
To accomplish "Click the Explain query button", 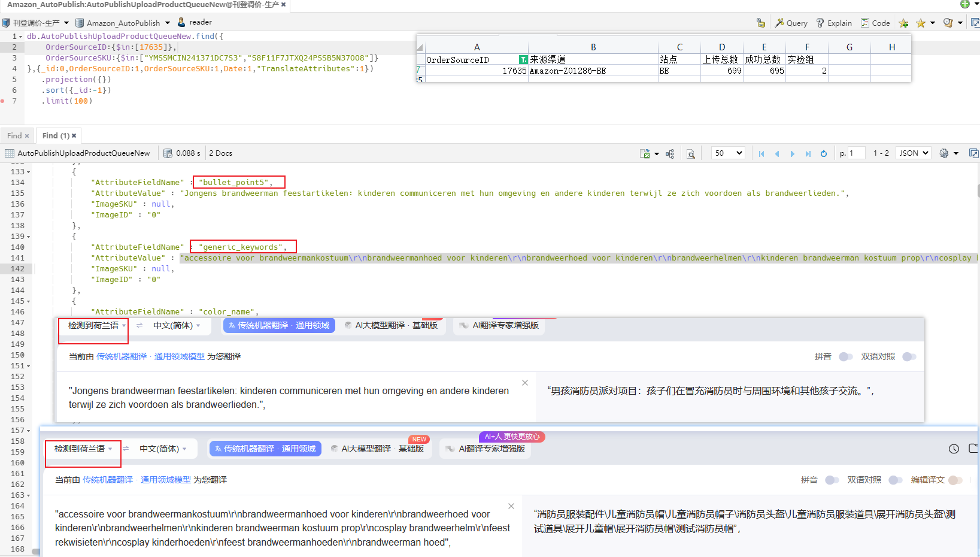I will click(834, 23).
